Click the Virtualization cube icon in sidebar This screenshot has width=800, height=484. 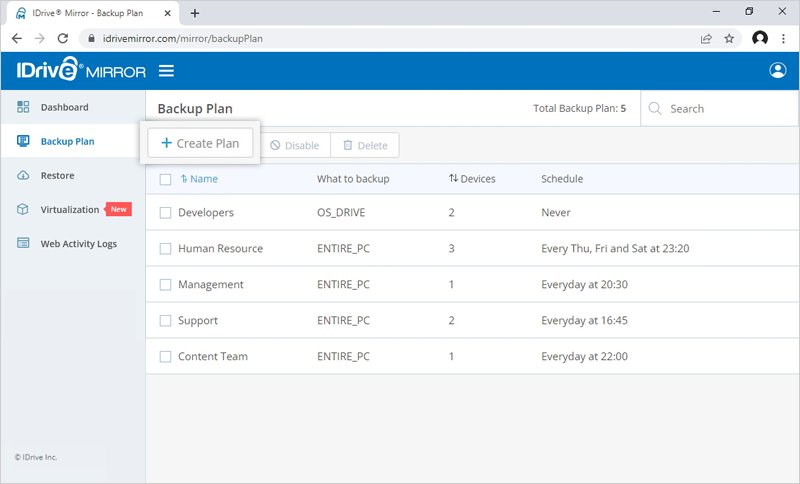tap(23, 210)
